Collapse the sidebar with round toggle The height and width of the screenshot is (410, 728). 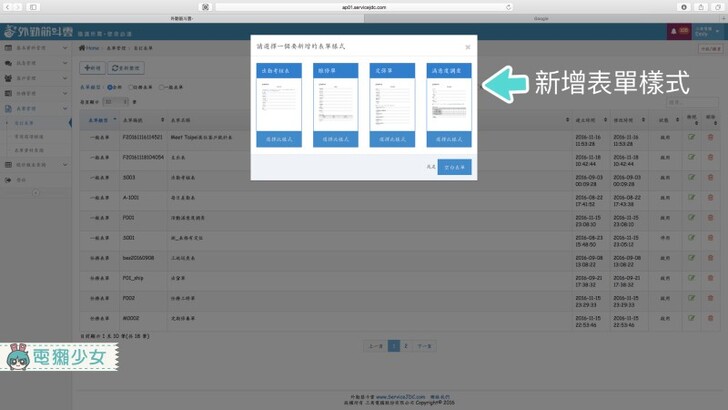pyautogui.click(x=36, y=191)
